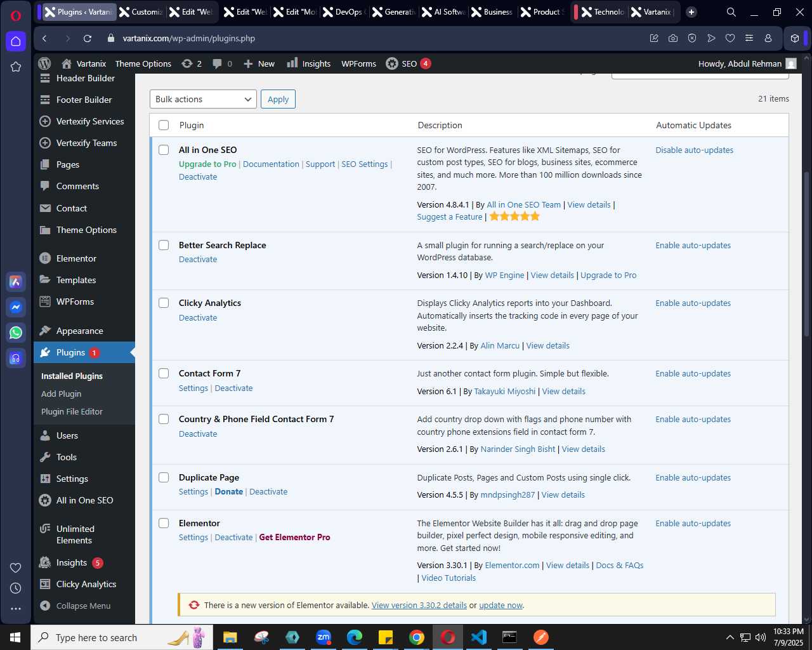812x650 pixels.
Task: Open the Vartanix site menu
Action: 84,63
